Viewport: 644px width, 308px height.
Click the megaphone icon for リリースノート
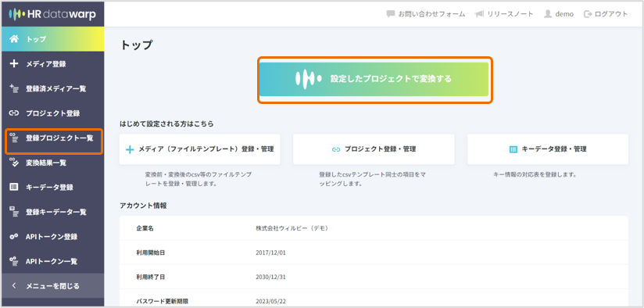pyautogui.click(x=479, y=14)
